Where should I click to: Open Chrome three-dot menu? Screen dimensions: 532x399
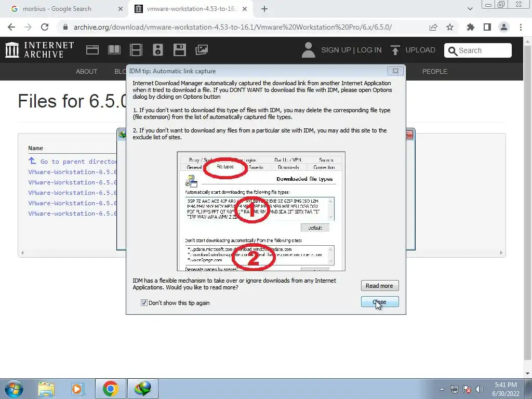coord(521,27)
